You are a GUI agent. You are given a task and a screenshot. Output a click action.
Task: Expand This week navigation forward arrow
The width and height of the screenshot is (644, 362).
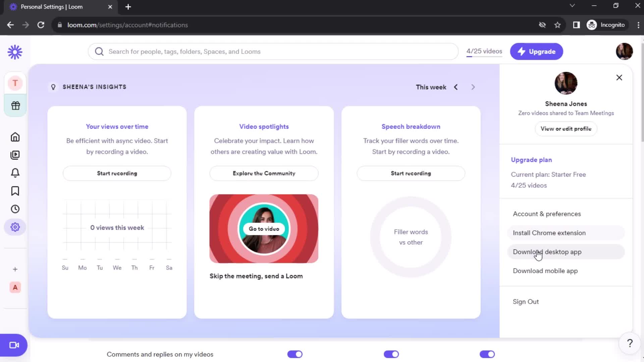[472, 87]
